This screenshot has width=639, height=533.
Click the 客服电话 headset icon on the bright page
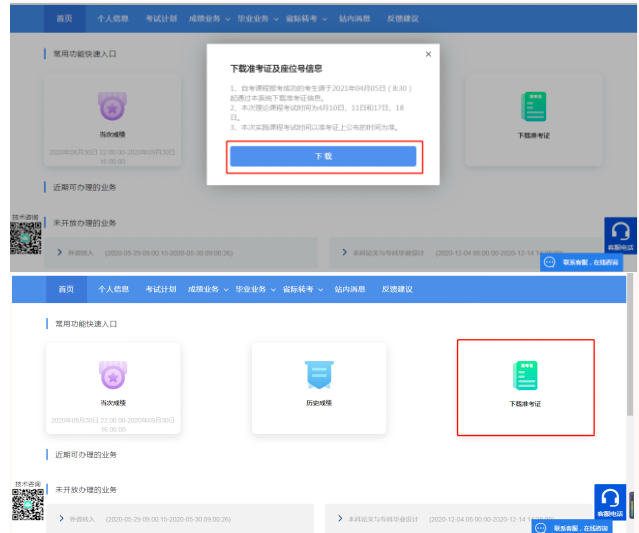pos(610,502)
